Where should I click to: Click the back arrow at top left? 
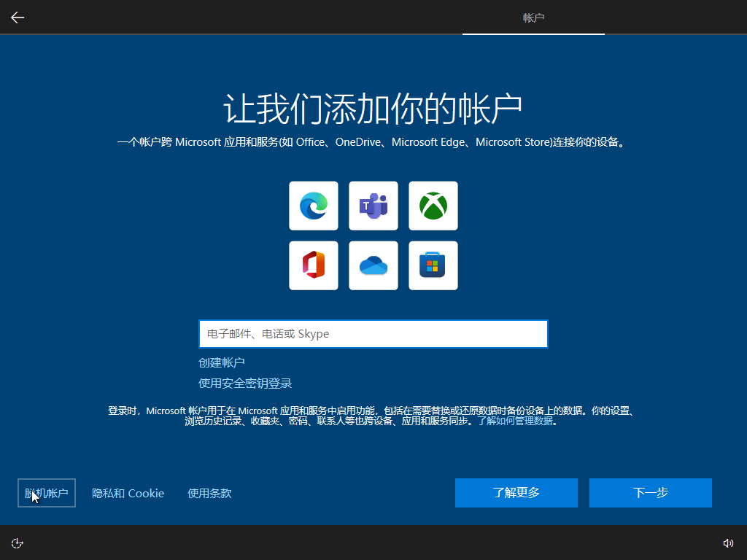18,17
